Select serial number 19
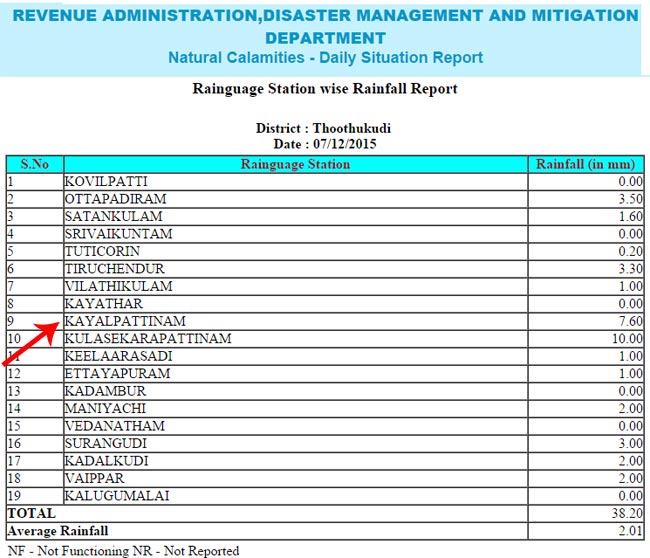This screenshot has width=650, height=558. pyautogui.click(x=14, y=496)
